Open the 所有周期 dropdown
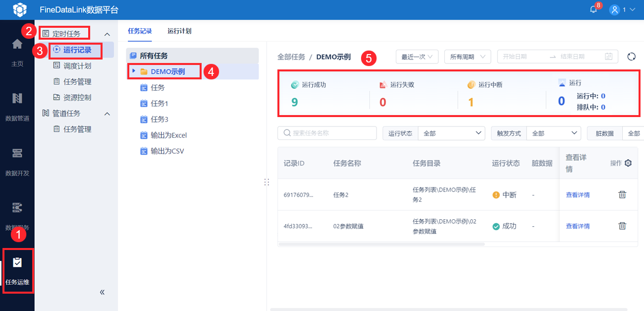 [468, 57]
